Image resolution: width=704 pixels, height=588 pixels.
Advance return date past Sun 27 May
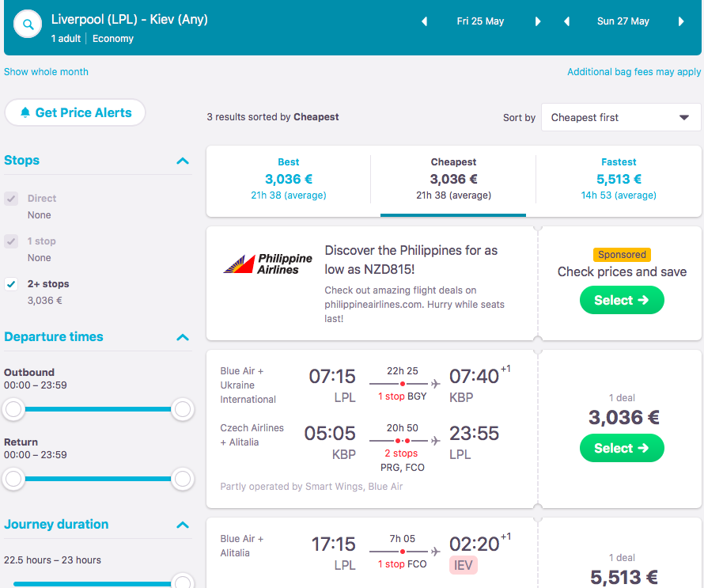(x=681, y=21)
